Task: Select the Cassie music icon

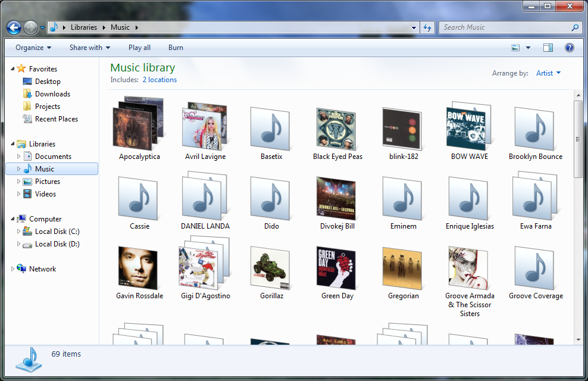Action: (x=138, y=198)
